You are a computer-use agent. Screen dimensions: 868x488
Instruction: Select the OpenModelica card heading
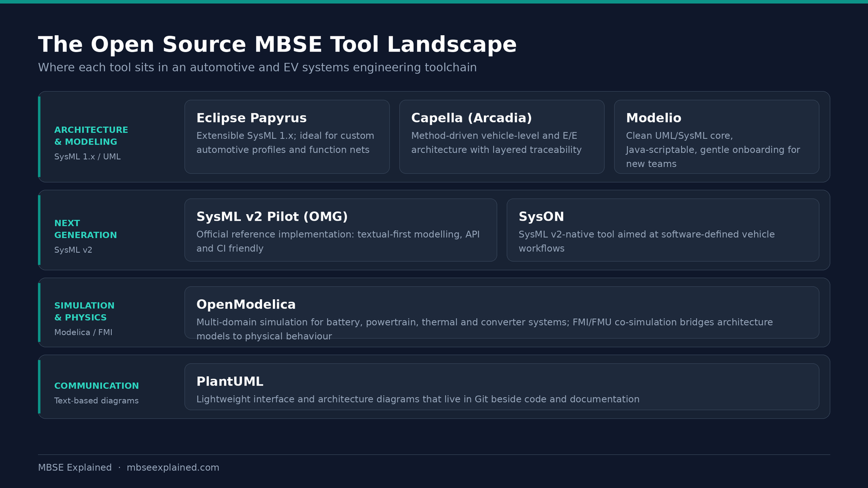coord(246,305)
